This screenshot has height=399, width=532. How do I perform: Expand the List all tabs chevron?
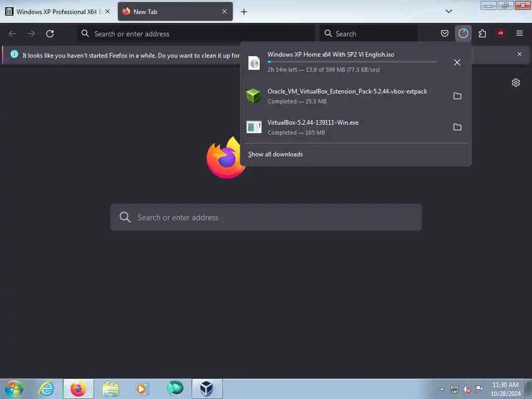[x=448, y=11]
